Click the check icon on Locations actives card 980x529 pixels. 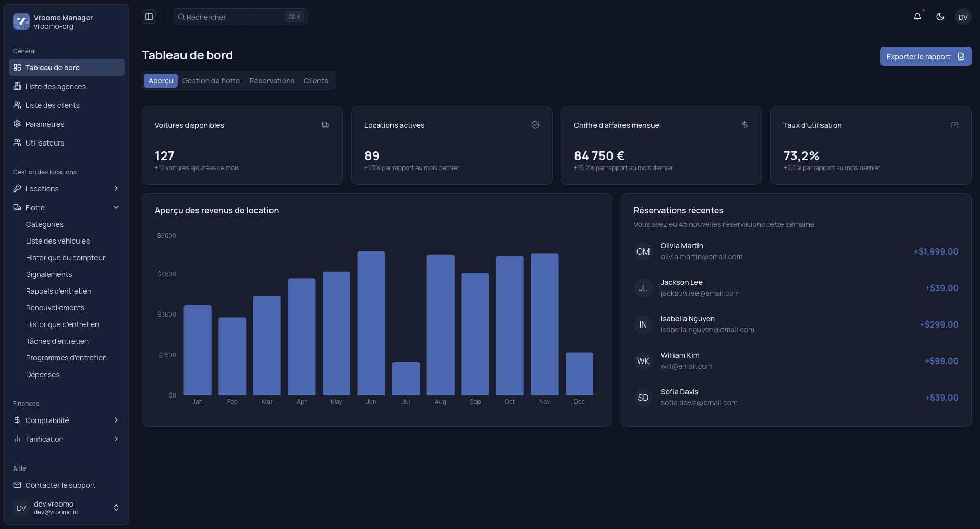(x=535, y=125)
